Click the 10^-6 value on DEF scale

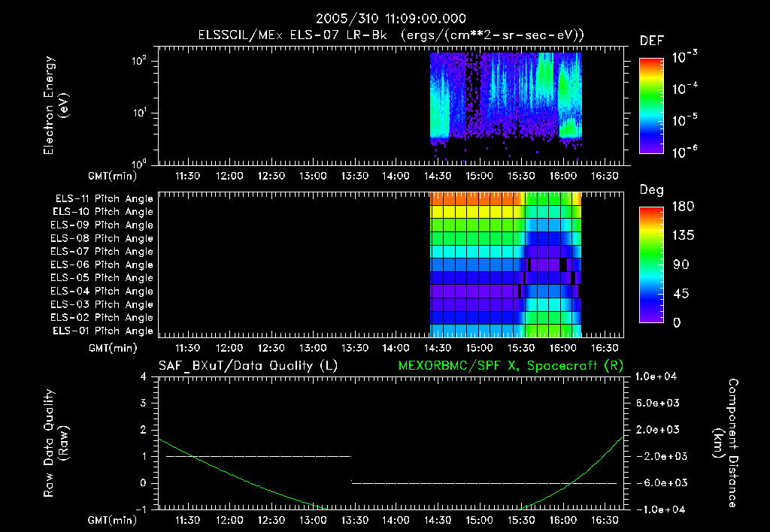[x=684, y=152]
